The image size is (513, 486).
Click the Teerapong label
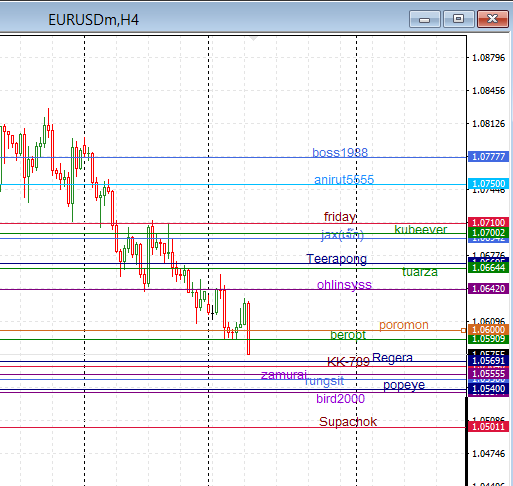point(336,259)
